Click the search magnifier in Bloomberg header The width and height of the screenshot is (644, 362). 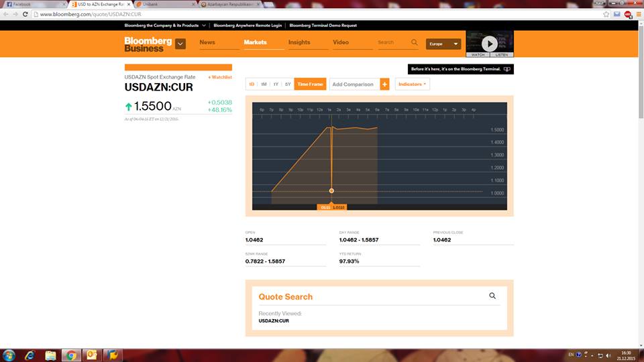[x=415, y=42]
